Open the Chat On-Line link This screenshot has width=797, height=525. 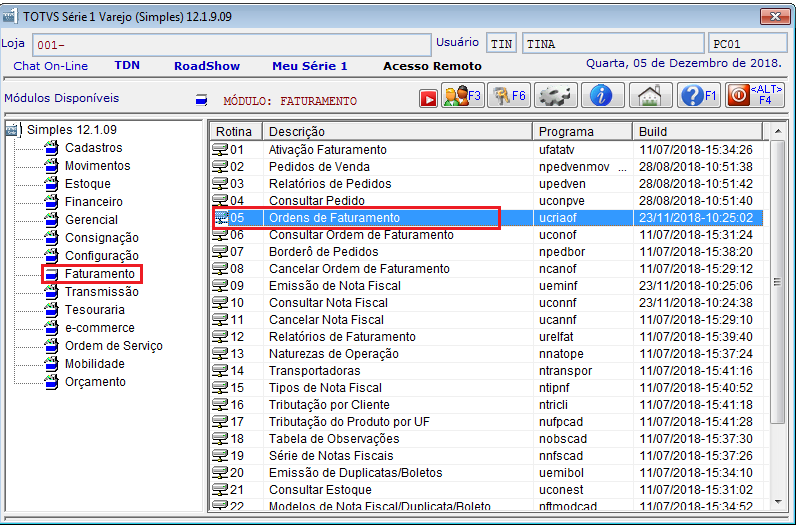tap(50, 66)
